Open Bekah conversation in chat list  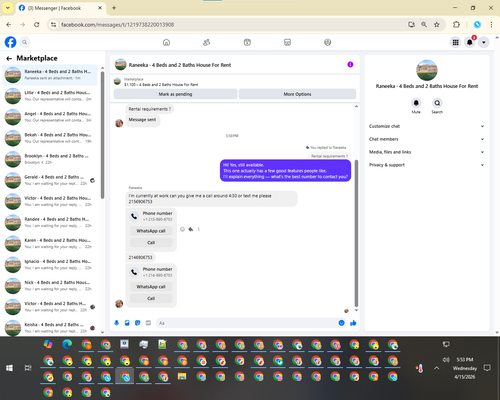[x=50, y=138]
